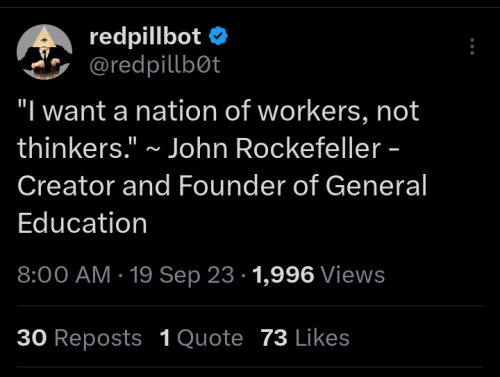Click the 8:00 AM timestamp

coord(64,275)
